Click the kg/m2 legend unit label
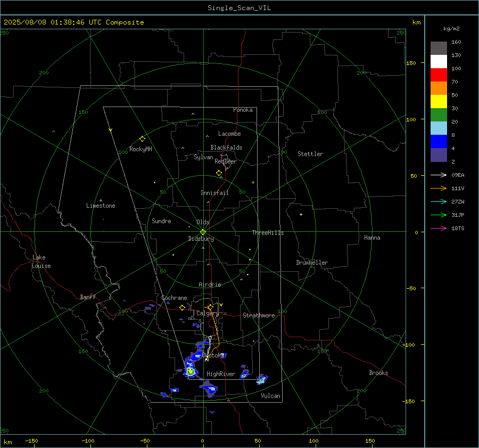479x448 pixels. [451, 29]
